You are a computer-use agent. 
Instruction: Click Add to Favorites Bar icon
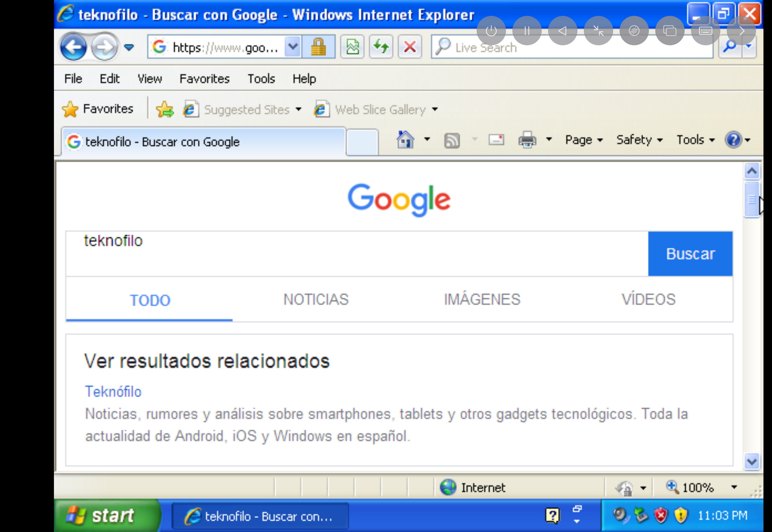pos(164,109)
